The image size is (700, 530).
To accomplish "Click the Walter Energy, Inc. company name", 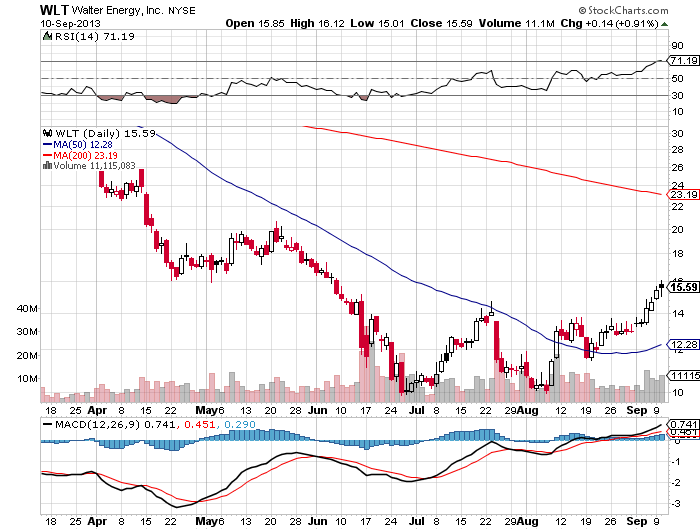I will point(118,10).
